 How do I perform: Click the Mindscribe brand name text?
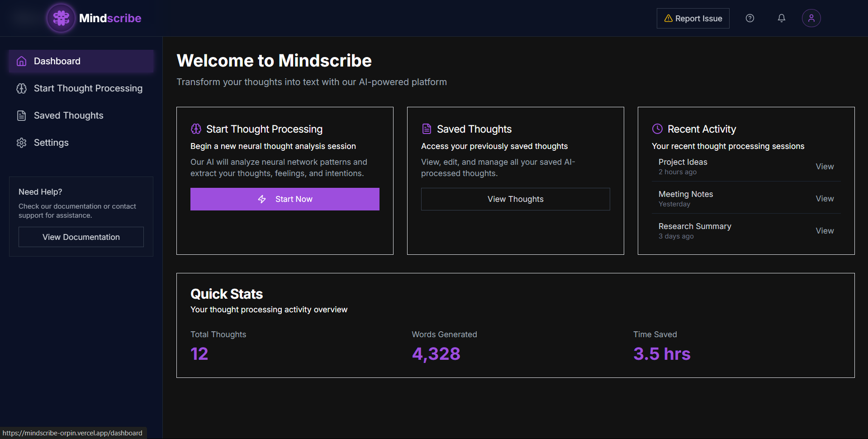coord(110,18)
